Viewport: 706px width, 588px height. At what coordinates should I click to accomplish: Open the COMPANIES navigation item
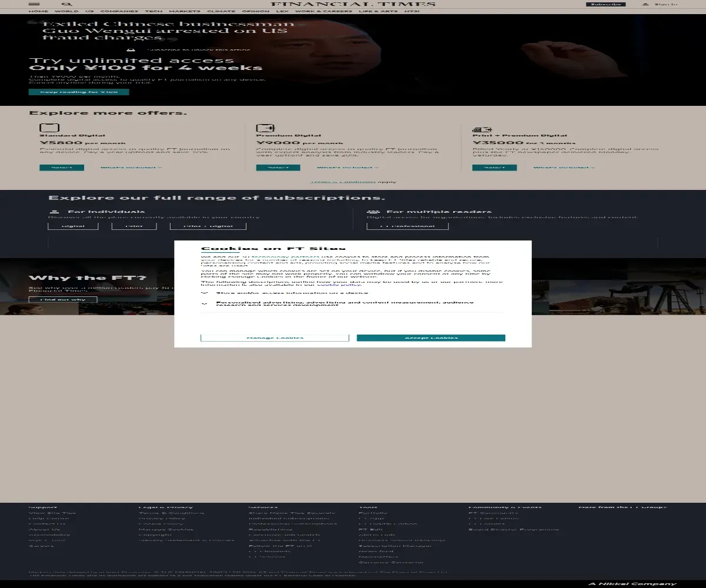coord(119,11)
